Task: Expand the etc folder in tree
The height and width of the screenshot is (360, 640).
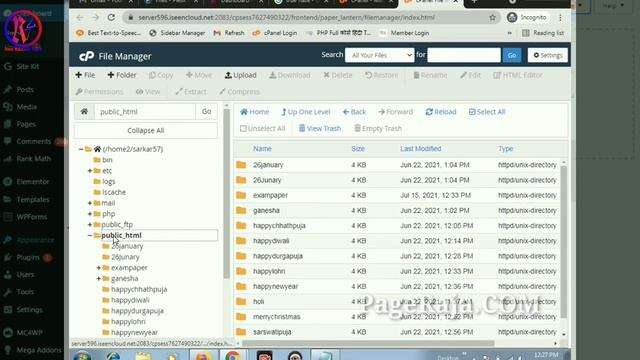Action: (90, 171)
